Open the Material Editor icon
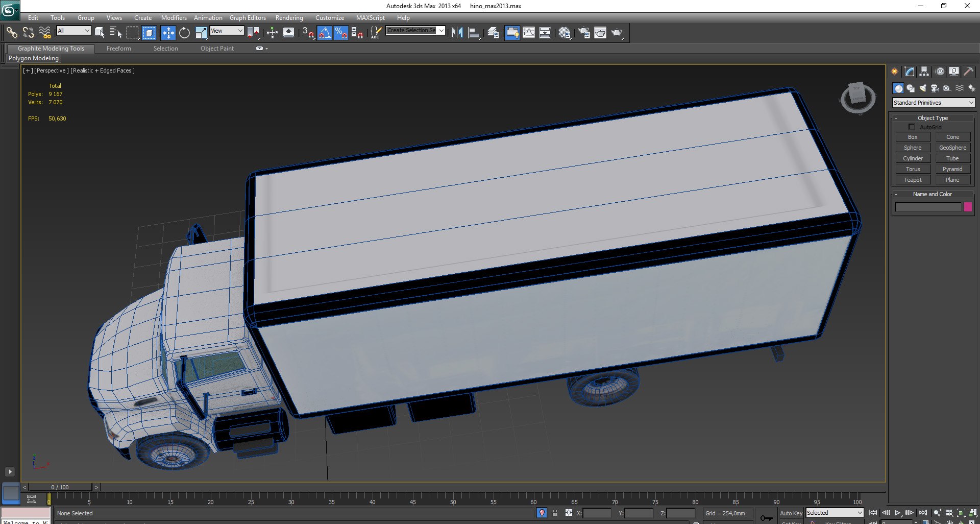This screenshot has width=980, height=524. 565,33
